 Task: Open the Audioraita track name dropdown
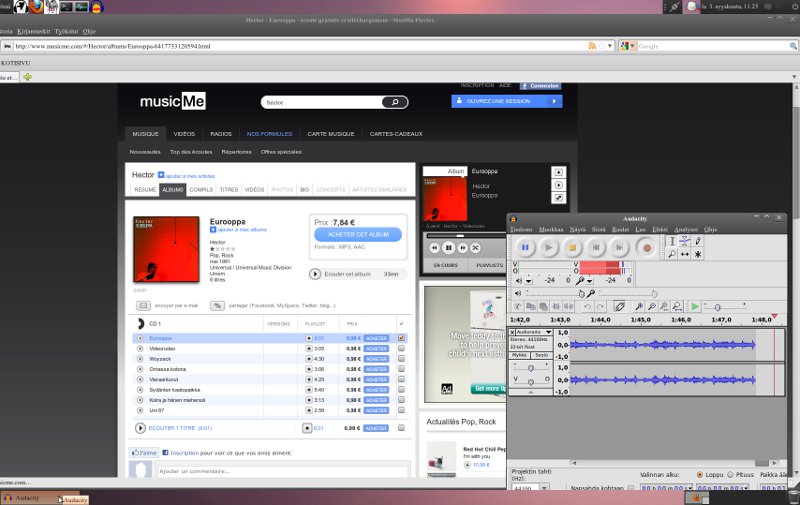(534, 332)
